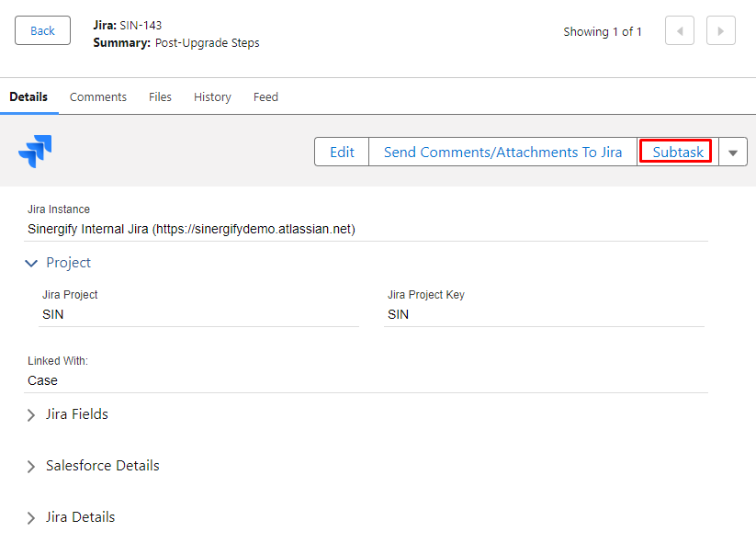The image size is (756, 543).
Task: Collapse the Project section
Action: pos(31,263)
